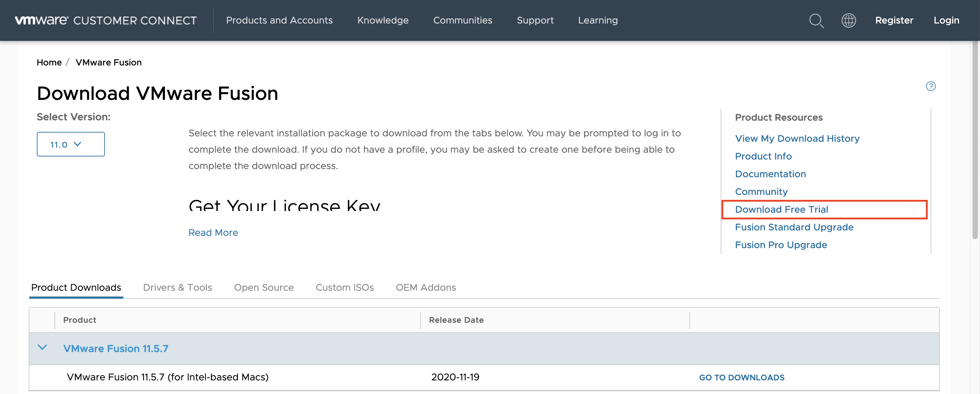Click the VMware Customer Connect logo
The width and height of the screenshot is (980, 394).
(106, 20)
